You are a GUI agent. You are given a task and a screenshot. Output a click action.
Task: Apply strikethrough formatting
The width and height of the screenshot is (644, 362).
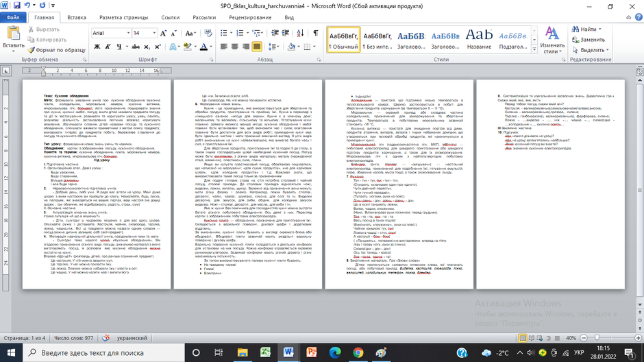[136, 47]
